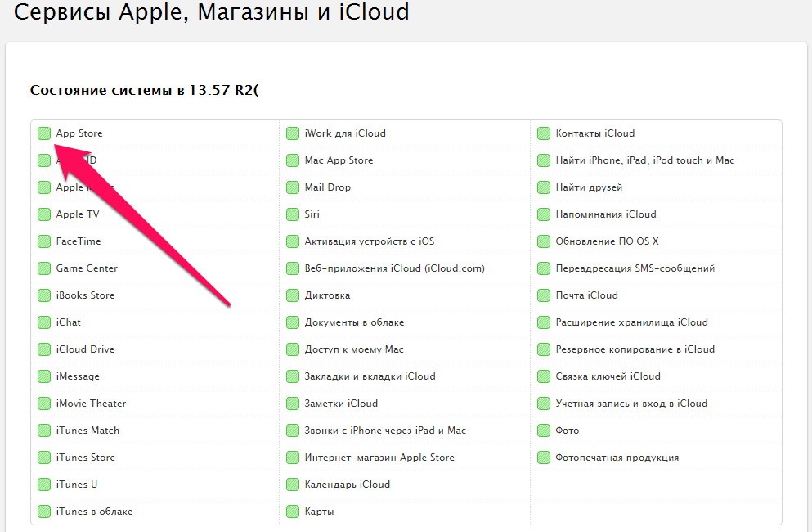Click the status icon for iMovie Theater
Image resolution: width=812 pixels, height=532 pixels.
coord(44,403)
